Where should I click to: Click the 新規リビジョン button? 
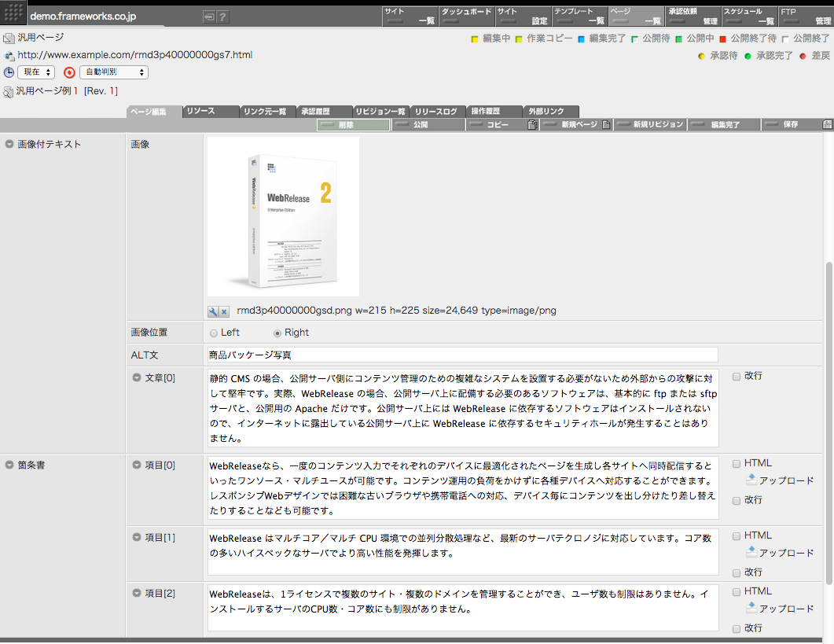(651, 124)
